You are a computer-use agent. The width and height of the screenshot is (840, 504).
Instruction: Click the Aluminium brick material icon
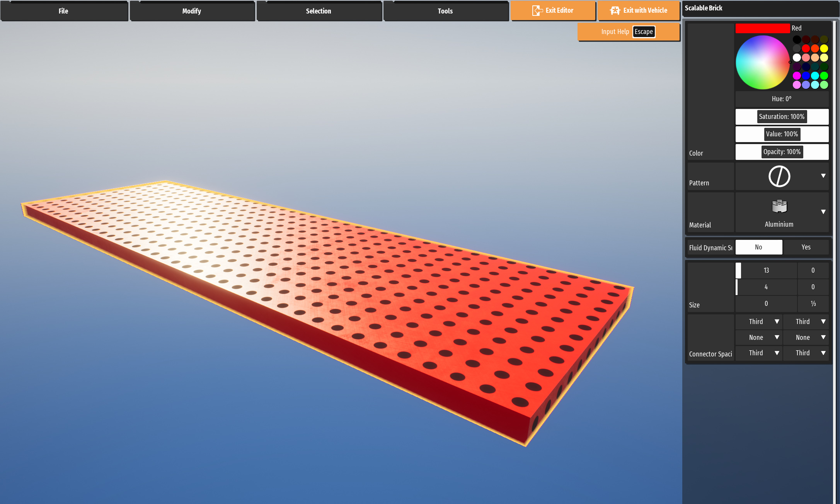779,206
